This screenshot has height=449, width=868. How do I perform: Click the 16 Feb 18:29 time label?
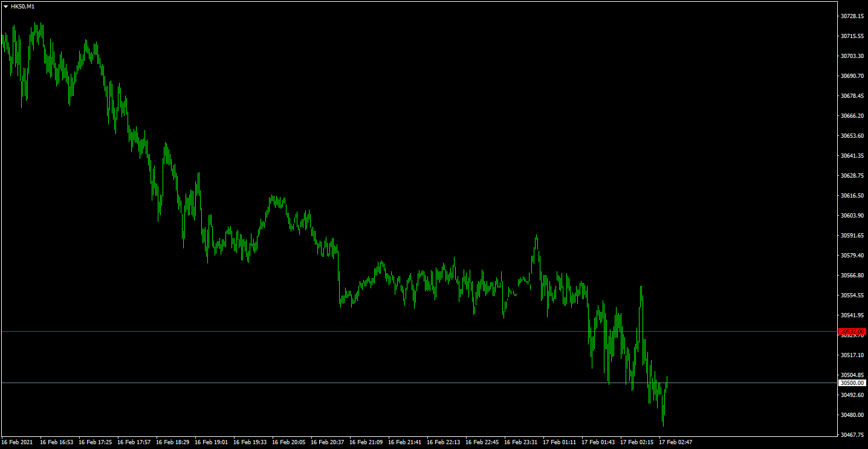coord(172,442)
